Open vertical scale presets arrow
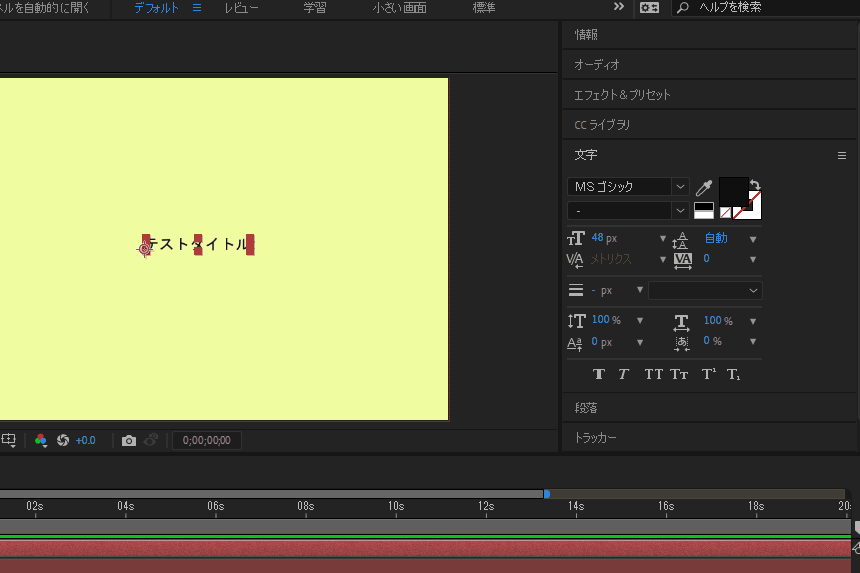Screen dimensions: 860x573 click(640, 320)
